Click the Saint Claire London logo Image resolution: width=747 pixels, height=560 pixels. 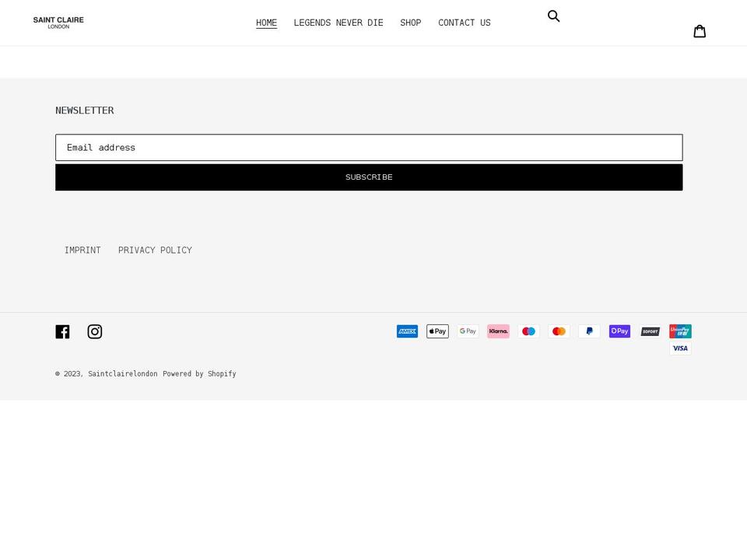(x=58, y=23)
